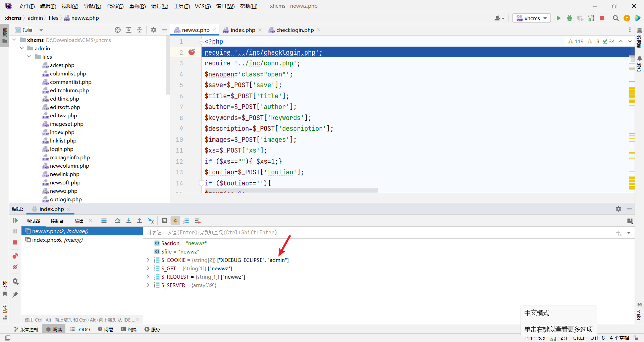Click the editor horizontal scrollbar
Image resolution: width=644 pixels, height=342 pixels.
coord(291,190)
